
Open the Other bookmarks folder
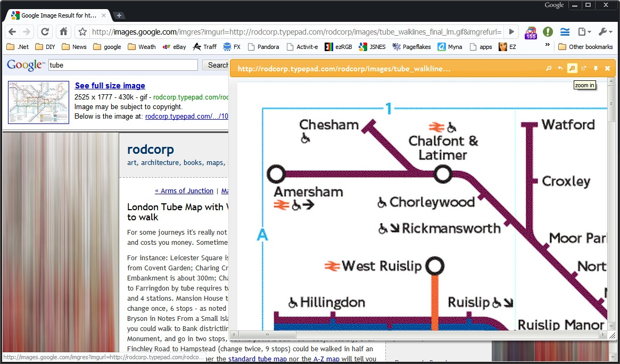pyautogui.click(x=585, y=47)
